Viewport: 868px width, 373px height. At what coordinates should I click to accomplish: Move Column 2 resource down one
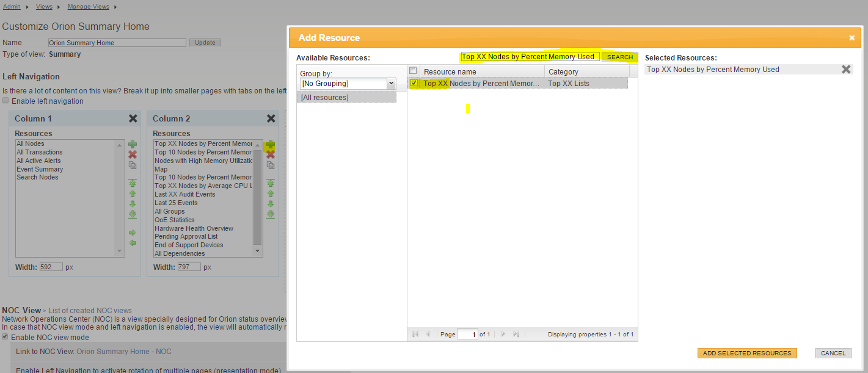click(x=271, y=204)
